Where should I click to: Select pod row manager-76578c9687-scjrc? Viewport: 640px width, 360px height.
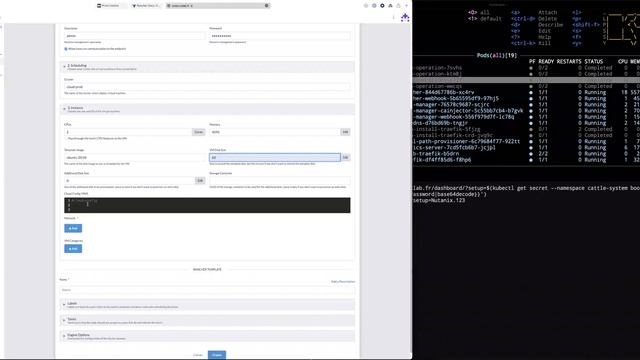click(526, 104)
